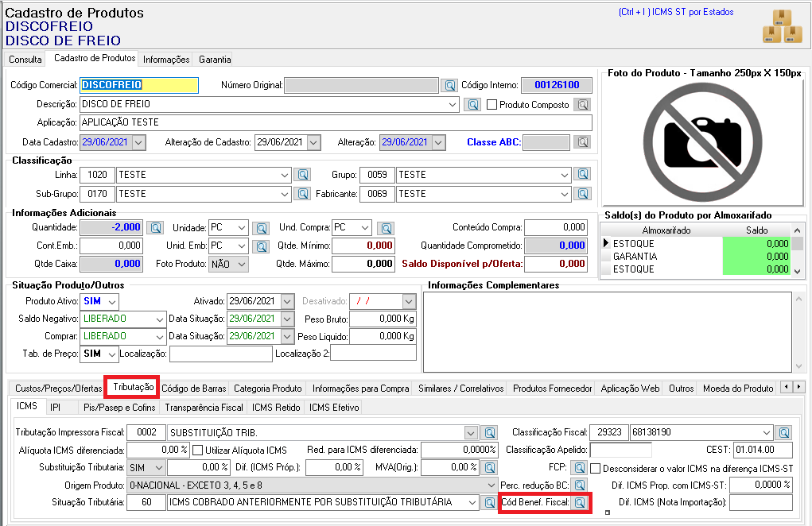Click search icon next to Unidade
The image size is (812, 526).
coord(262,228)
